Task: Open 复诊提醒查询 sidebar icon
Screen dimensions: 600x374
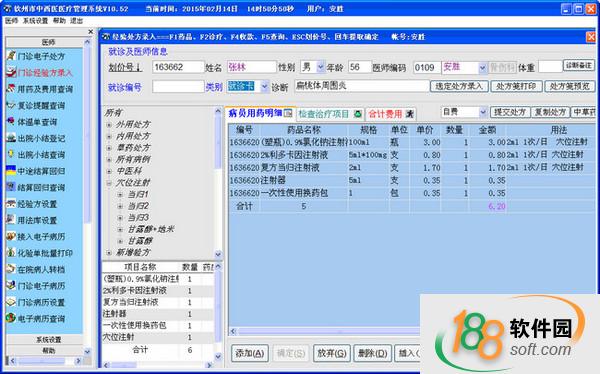Action: 11,105
